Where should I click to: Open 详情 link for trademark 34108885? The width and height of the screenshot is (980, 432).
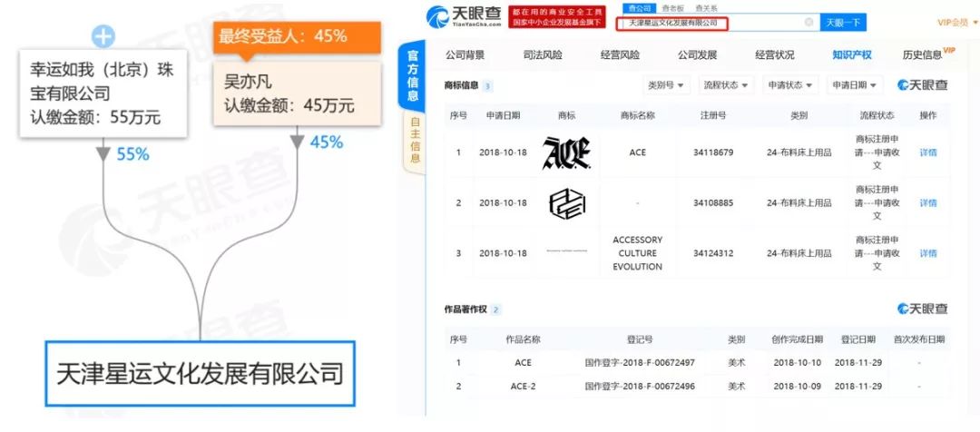(x=928, y=203)
